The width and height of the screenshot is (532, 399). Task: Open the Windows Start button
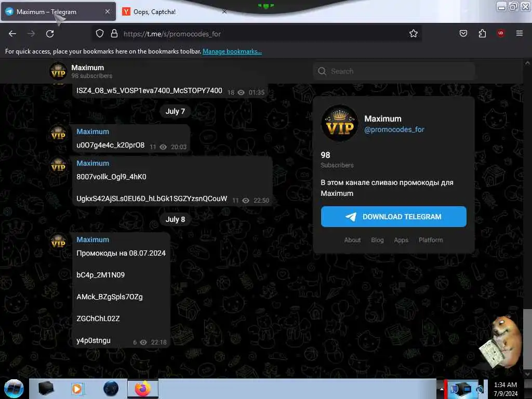[14, 389]
